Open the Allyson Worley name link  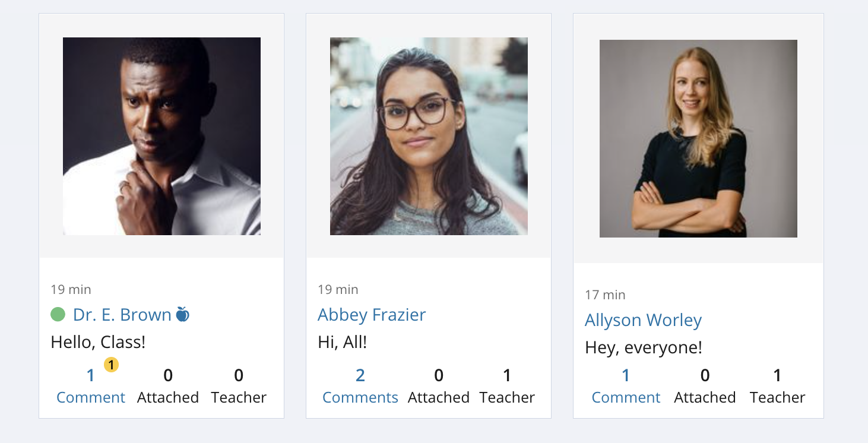point(643,320)
